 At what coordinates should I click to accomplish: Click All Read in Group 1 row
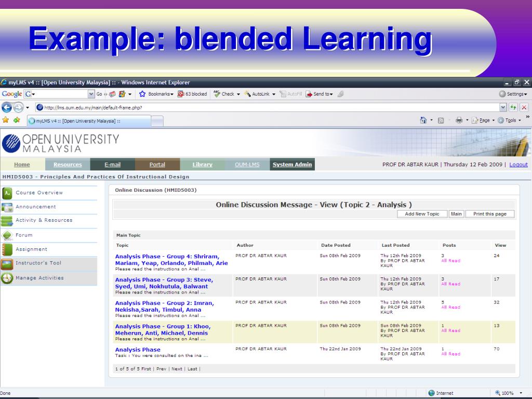(450, 330)
